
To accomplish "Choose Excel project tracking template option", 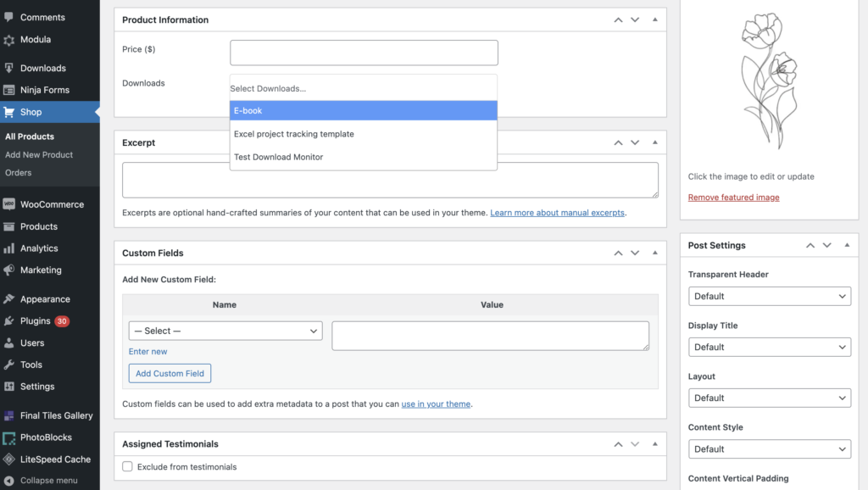I will 363,134.
